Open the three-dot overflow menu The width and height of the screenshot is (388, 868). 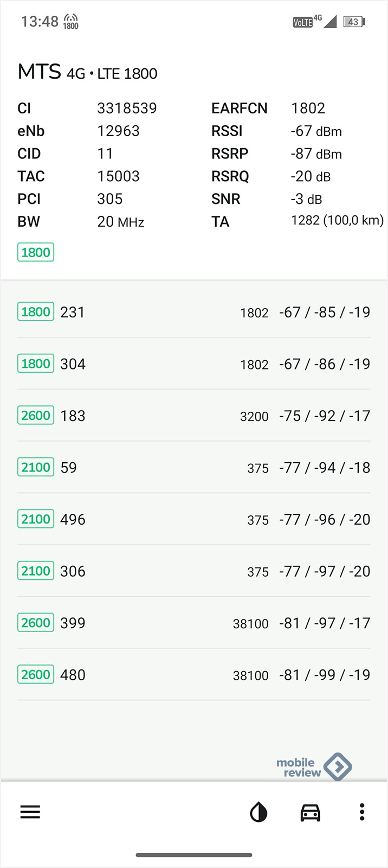pyautogui.click(x=362, y=812)
